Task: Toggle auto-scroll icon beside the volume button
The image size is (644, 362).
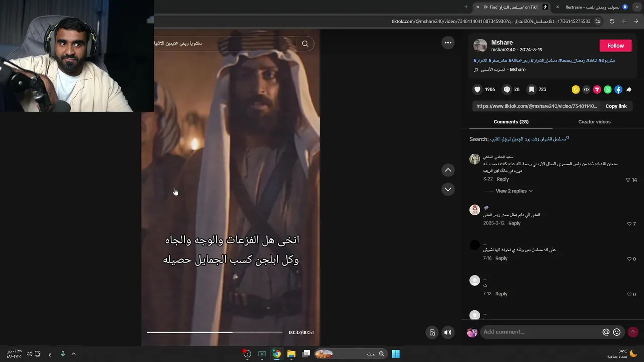Action: (432, 332)
